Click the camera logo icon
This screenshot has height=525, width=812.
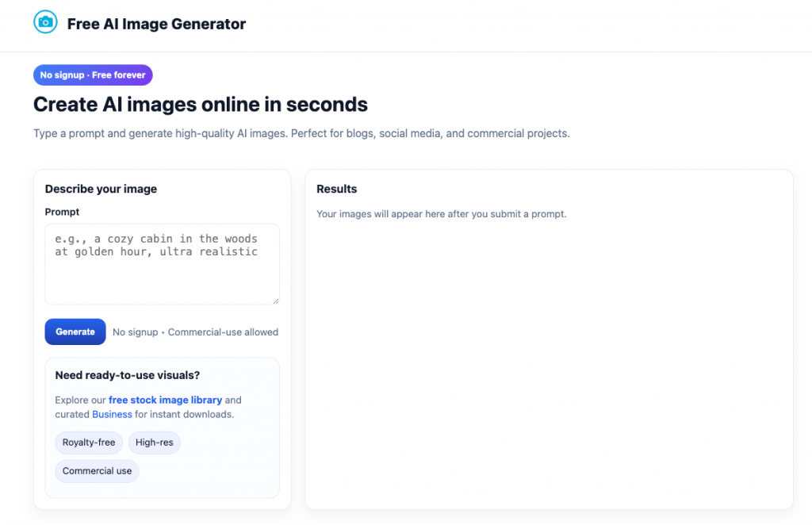point(45,22)
